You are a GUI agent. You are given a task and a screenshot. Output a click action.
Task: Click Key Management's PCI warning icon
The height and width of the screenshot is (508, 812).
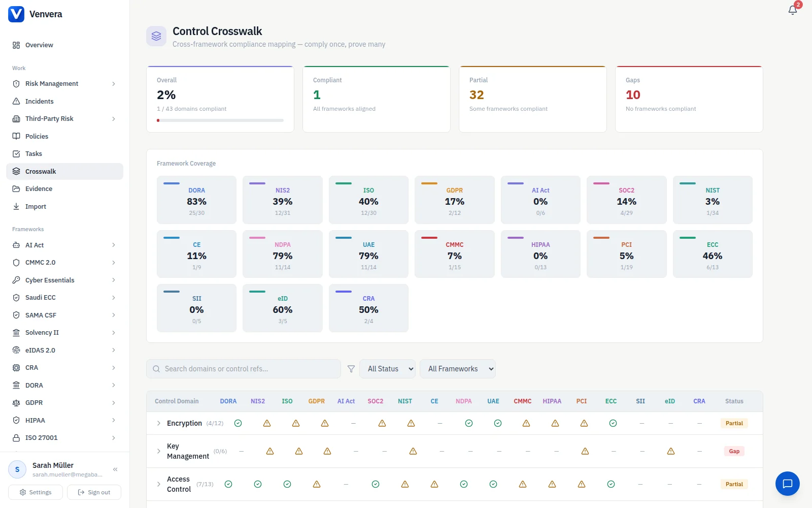point(585,451)
